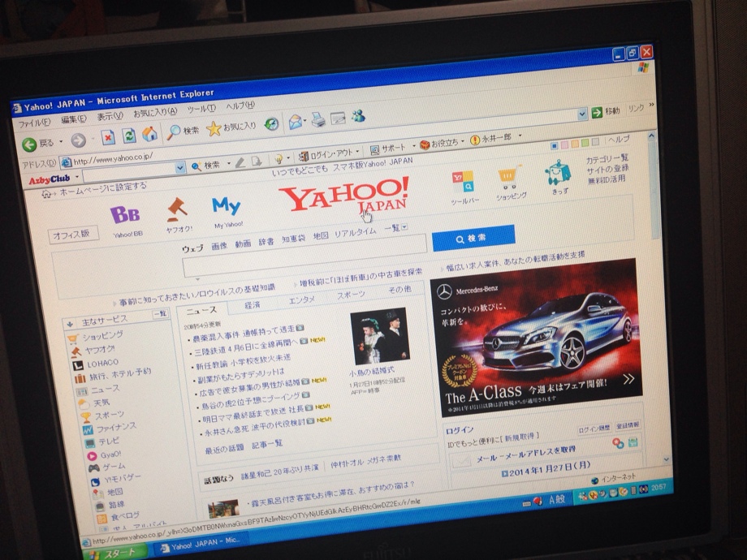Open the mail envelope icon in the toolbar
The height and width of the screenshot is (560, 747).
(296, 122)
